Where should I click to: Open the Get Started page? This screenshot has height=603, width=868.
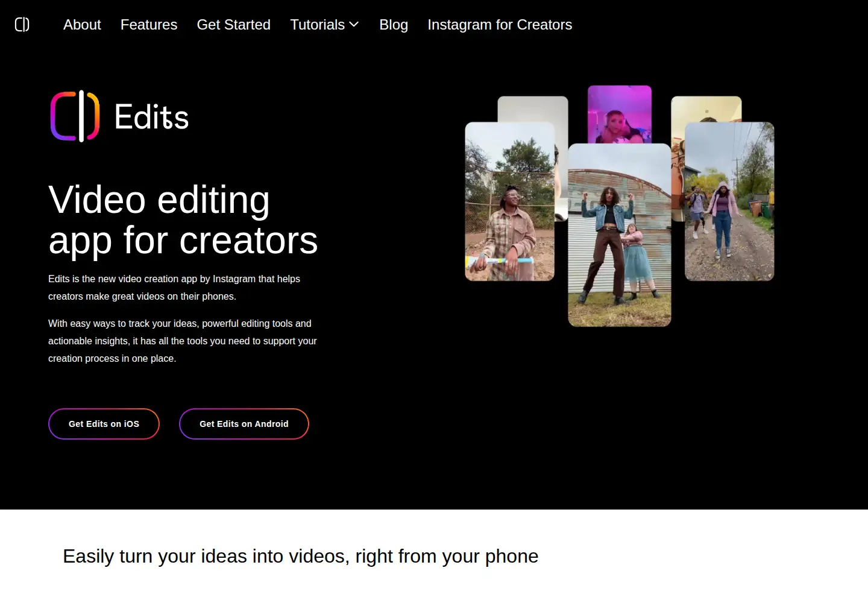(234, 25)
